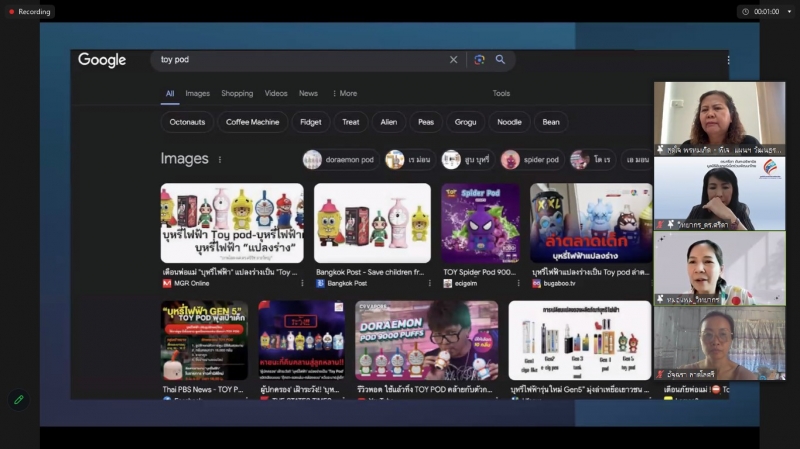This screenshot has width=800, height=449.
Task: Choose the doraemon pod image chip
Action: coord(341,160)
